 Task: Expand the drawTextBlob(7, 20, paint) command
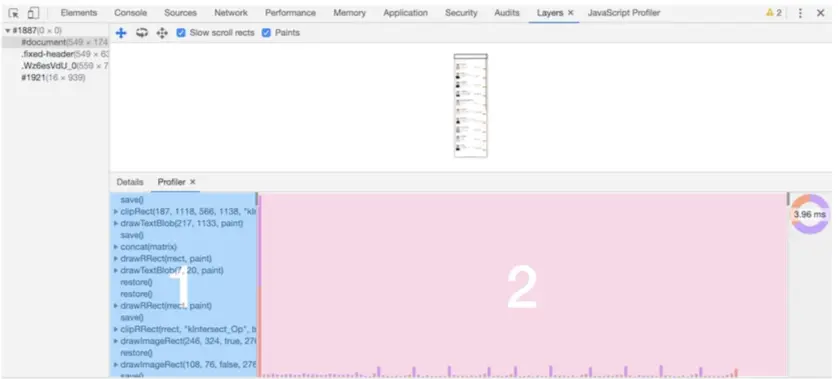[x=116, y=270]
